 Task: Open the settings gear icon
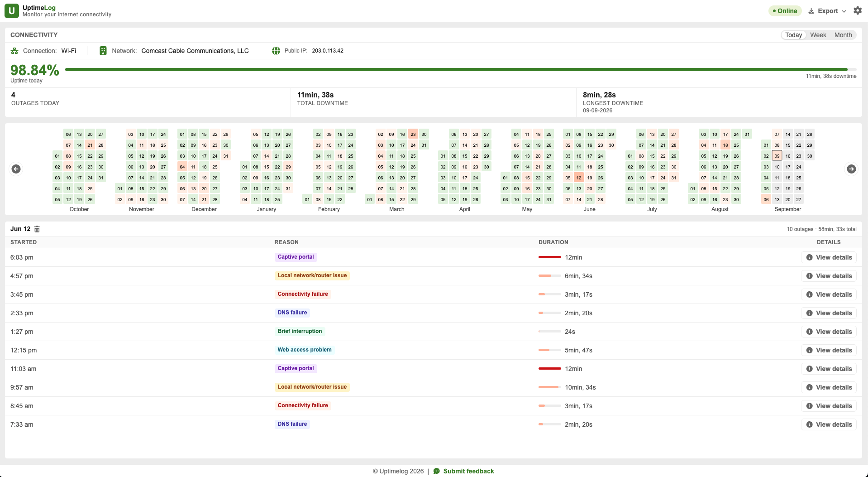click(x=858, y=10)
